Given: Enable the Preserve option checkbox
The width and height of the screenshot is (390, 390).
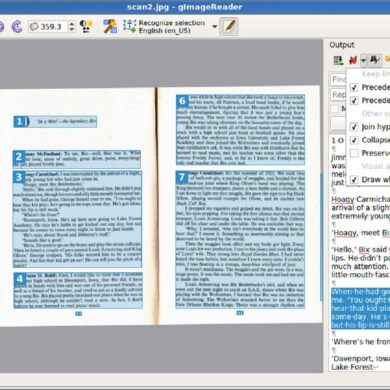Looking at the screenshot, I should click(354, 153).
